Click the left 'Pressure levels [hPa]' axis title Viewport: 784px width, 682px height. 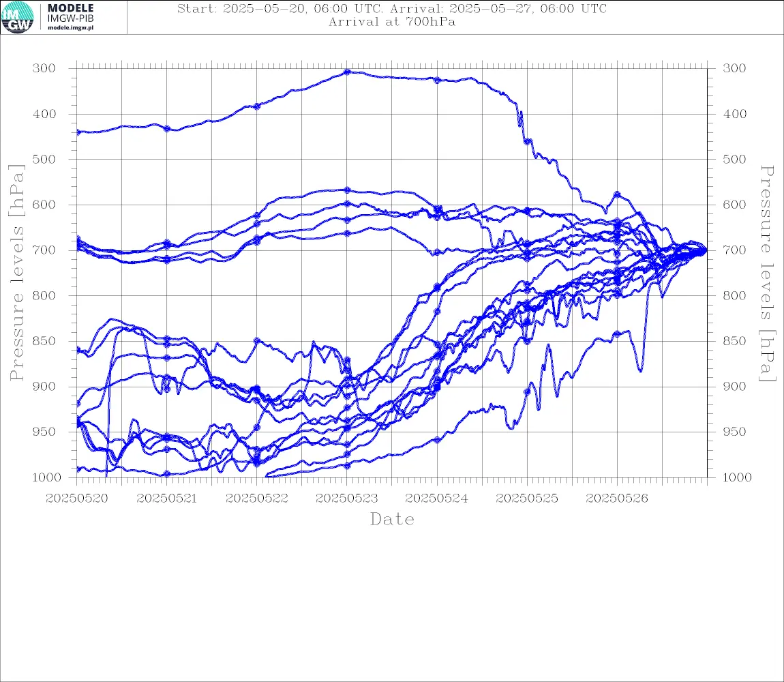click(x=16, y=273)
